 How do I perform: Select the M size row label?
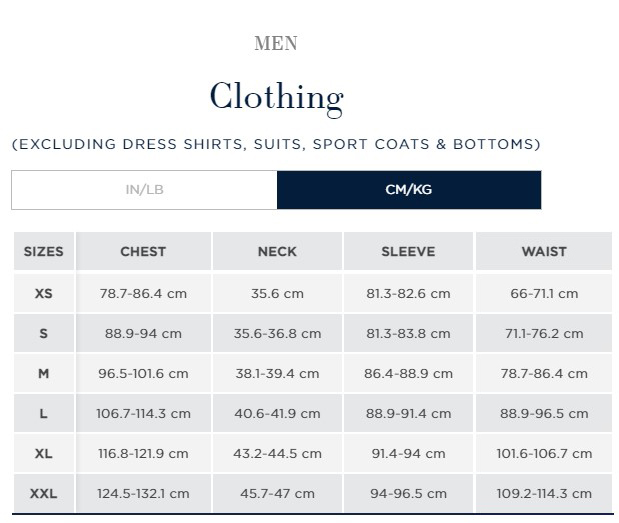pos(43,374)
